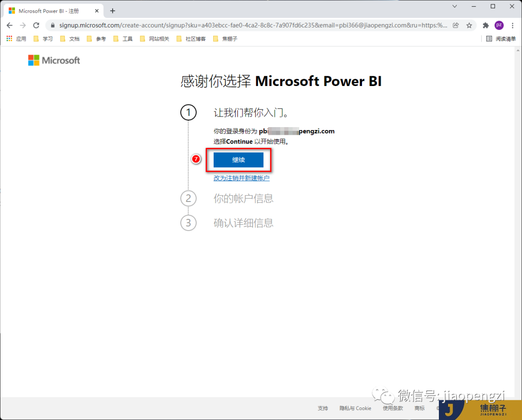Click step 3 确认详细信息

pos(243,223)
